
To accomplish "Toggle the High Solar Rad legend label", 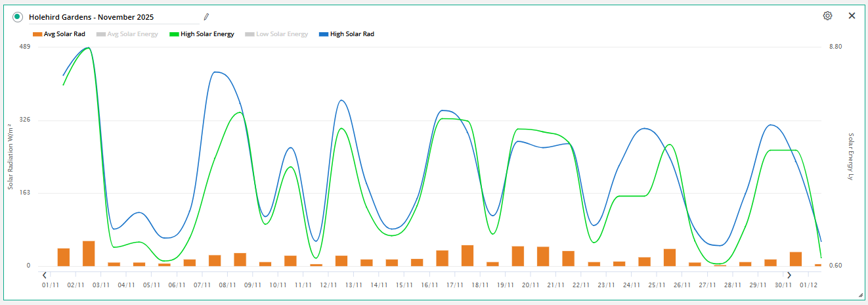I will 352,34.
